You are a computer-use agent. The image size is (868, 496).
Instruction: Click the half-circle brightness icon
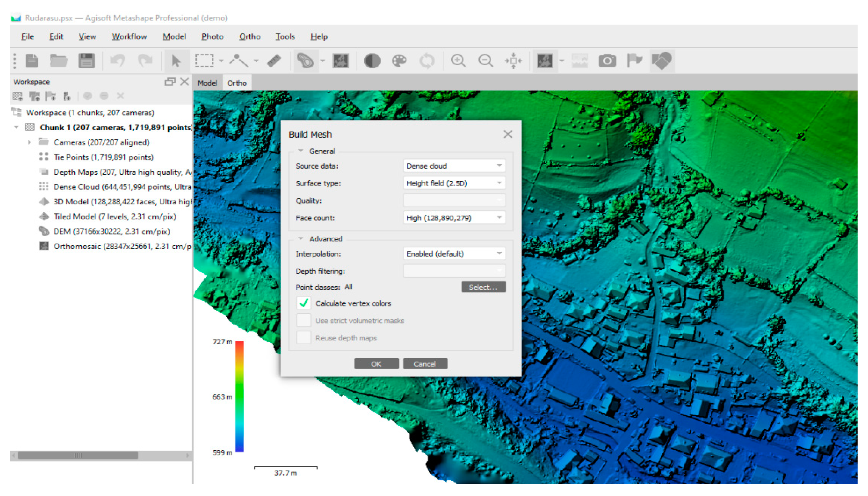click(x=372, y=61)
